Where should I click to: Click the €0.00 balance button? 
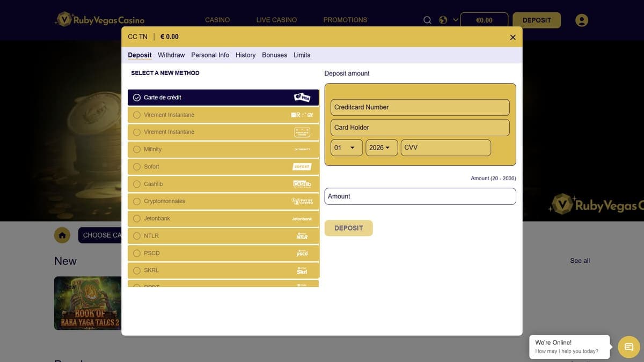point(484,20)
